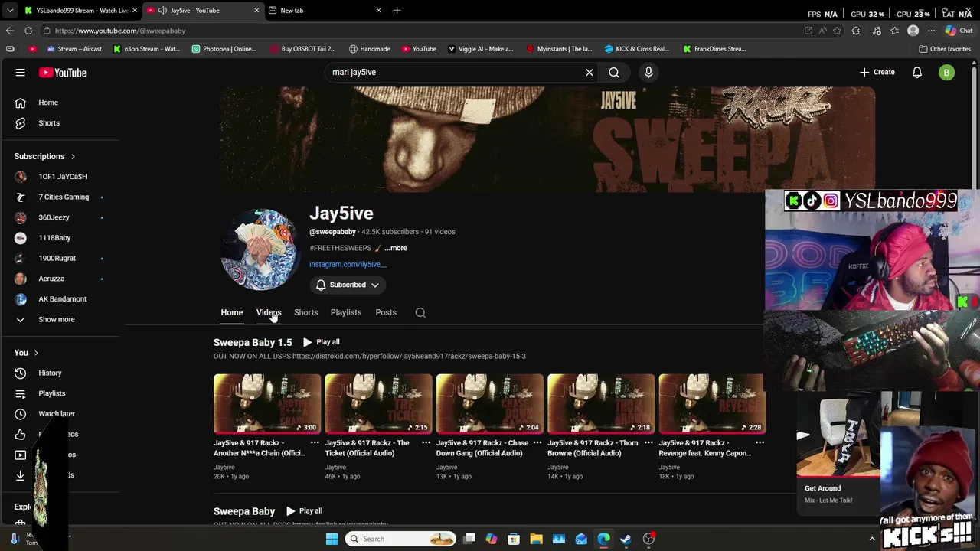Open the instagram.com/ily5ive link
The height and width of the screenshot is (551, 980).
348,265
